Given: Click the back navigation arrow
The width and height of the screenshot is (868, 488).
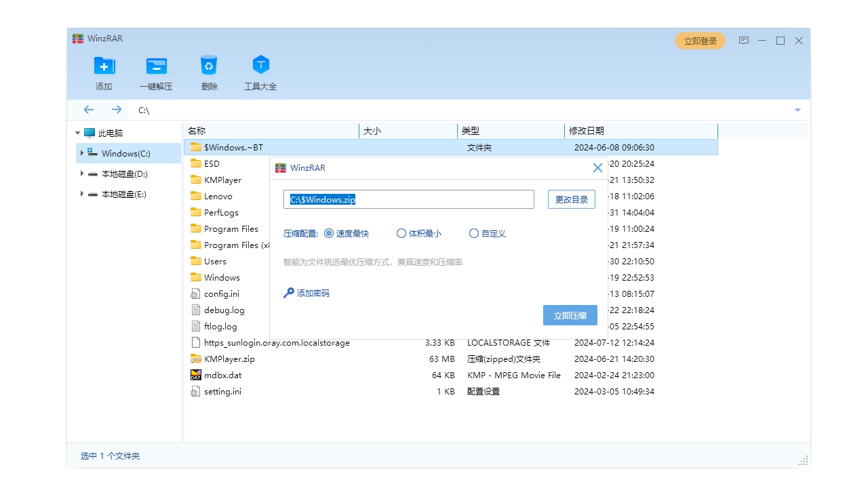Looking at the screenshot, I should click(89, 109).
